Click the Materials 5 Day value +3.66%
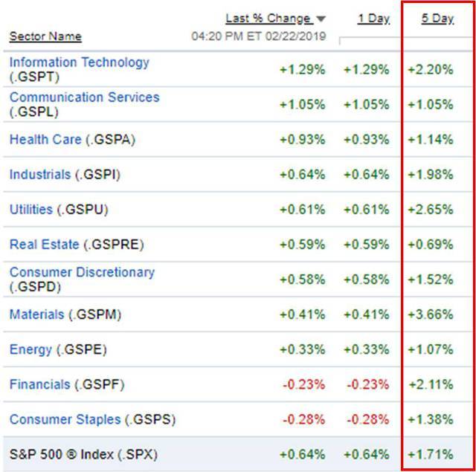The width and height of the screenshot is (476, 472). [x=431, y=314]
